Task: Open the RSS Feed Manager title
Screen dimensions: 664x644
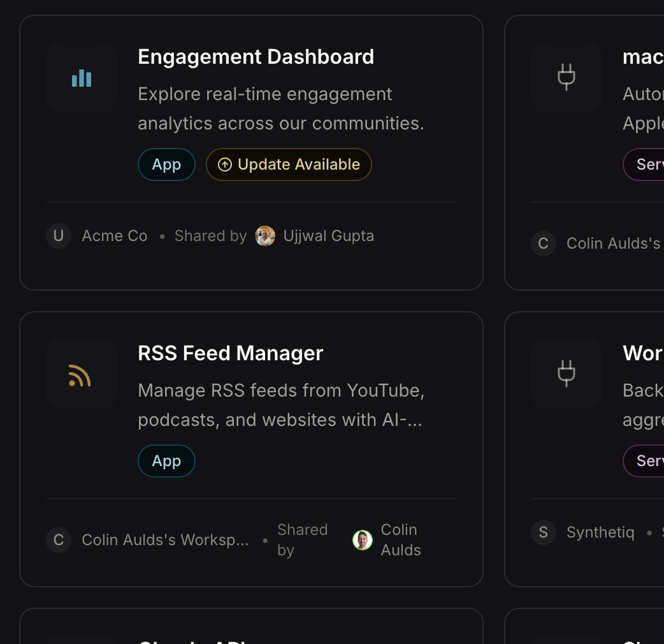Action: coord(230,353)
